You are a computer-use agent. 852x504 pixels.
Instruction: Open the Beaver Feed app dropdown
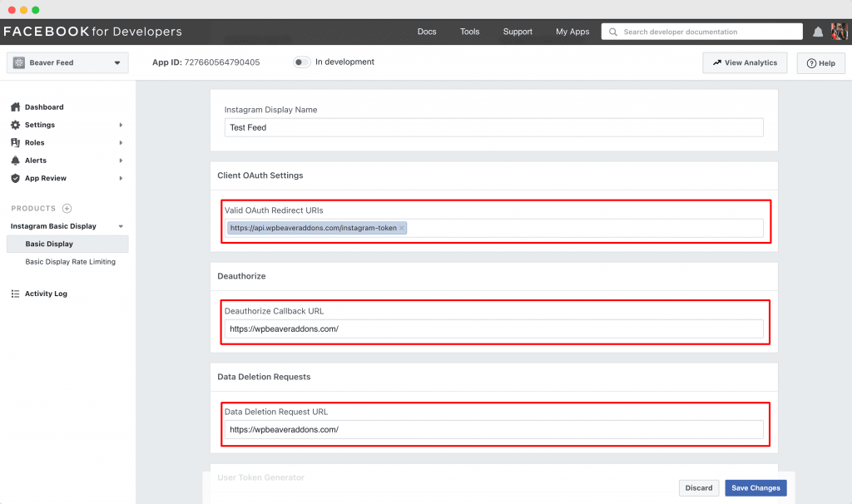[117, 62]
